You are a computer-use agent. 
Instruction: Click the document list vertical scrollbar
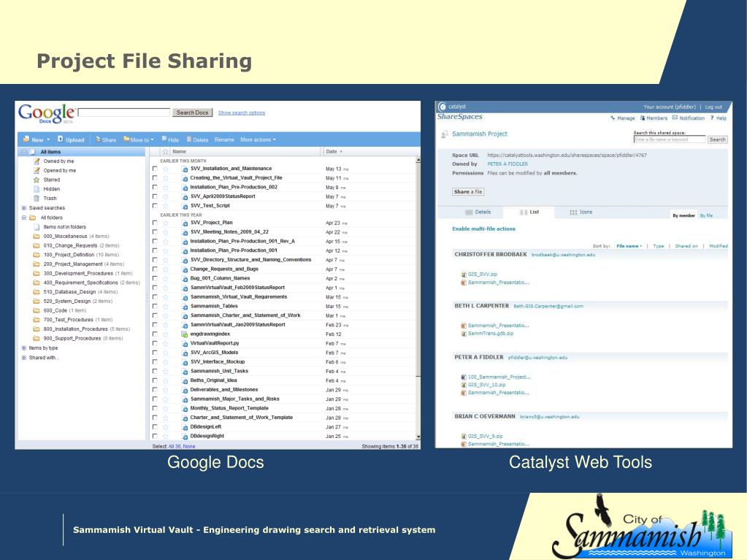418,298
